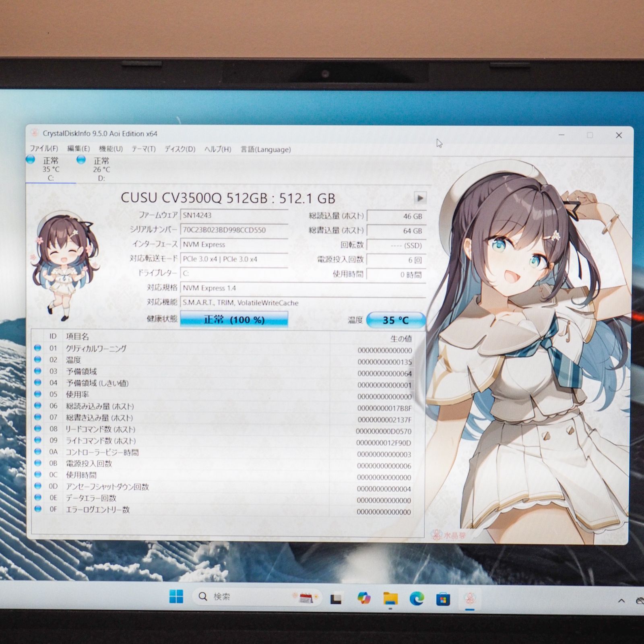The width and height of the screenshot is (644, 644).
Task: Open the 言語(Language) menu
Action: [x=266, y=149]
